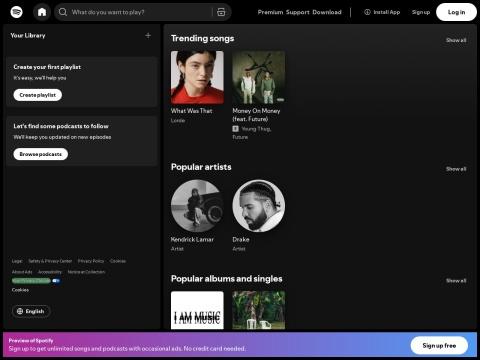Open the Download link
The height and width of the screenshot is (360, 480).
327,12
